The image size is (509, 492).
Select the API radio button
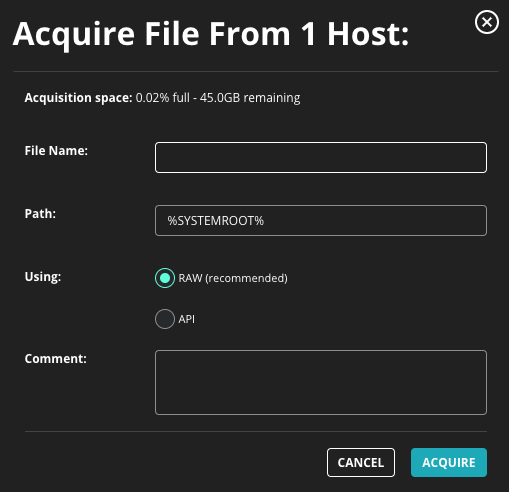click(x=165, y=319)
